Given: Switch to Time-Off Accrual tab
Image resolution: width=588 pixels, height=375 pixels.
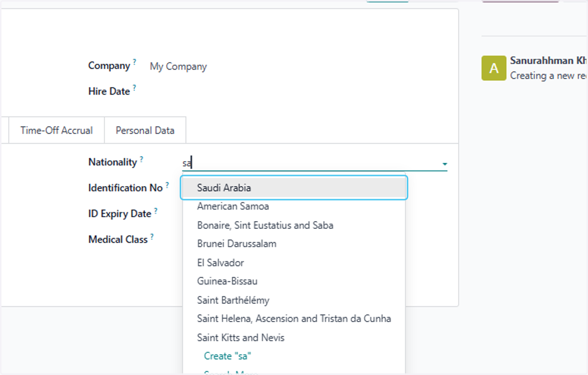Looking at the screenshot, I should [56, 130].
